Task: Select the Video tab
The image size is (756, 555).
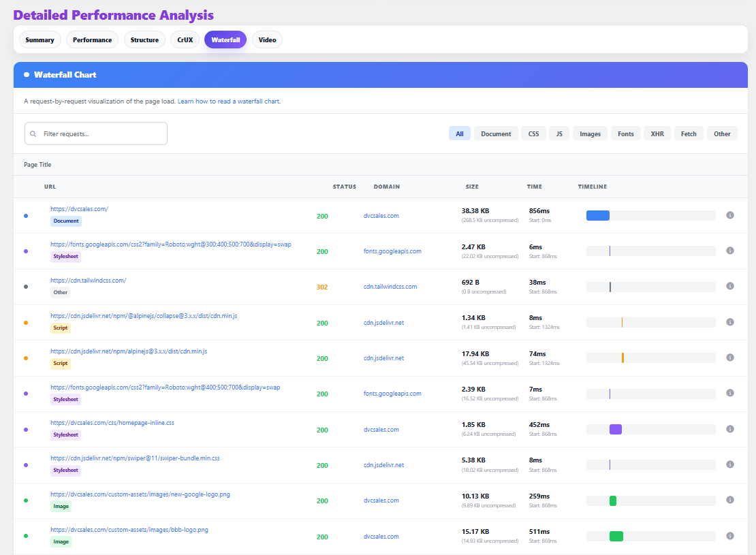Action: (x=267, y=40)
